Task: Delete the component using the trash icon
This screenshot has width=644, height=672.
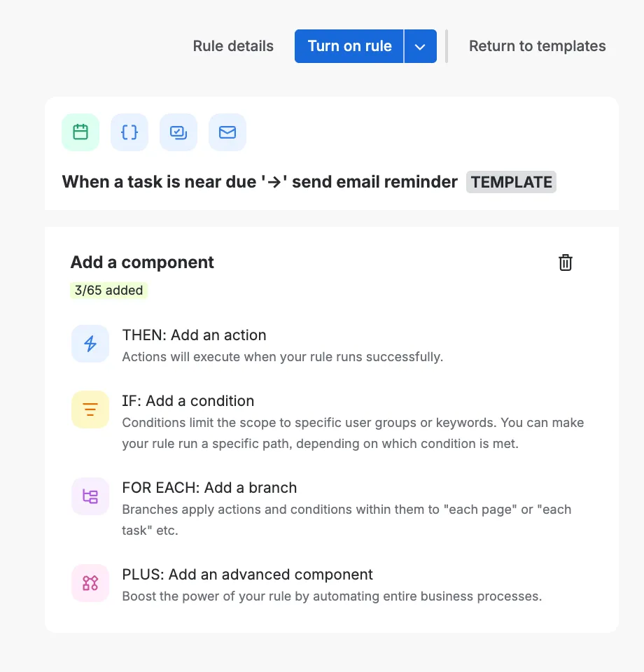Action: [565, 262]
